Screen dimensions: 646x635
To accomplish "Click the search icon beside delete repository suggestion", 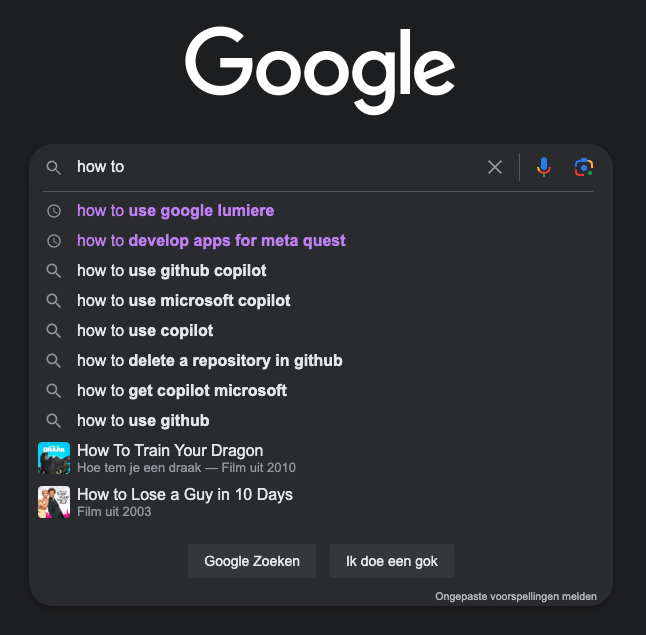I will [x=54, y=361].
